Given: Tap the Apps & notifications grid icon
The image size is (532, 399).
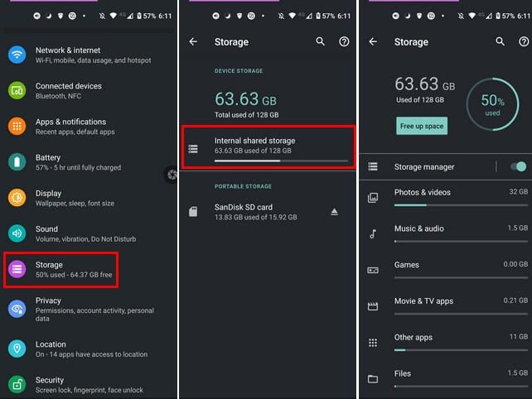Looking at the screenshot, I should pos(17,126).
